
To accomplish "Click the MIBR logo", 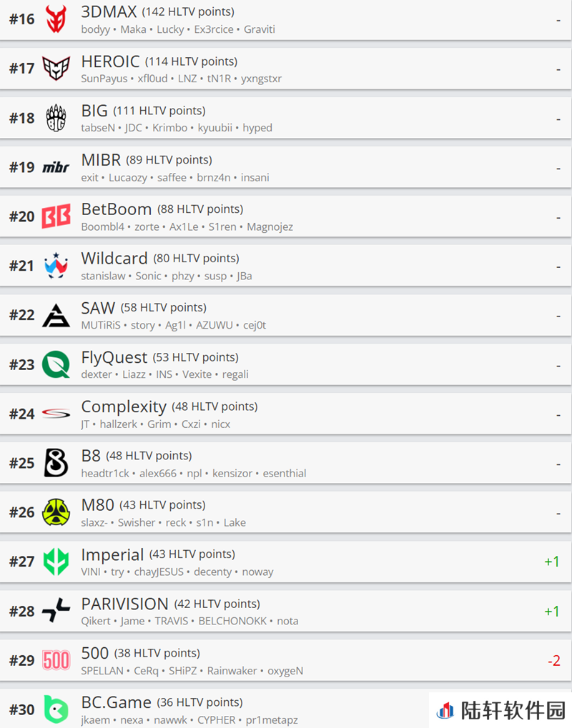I will pos(56,167).
